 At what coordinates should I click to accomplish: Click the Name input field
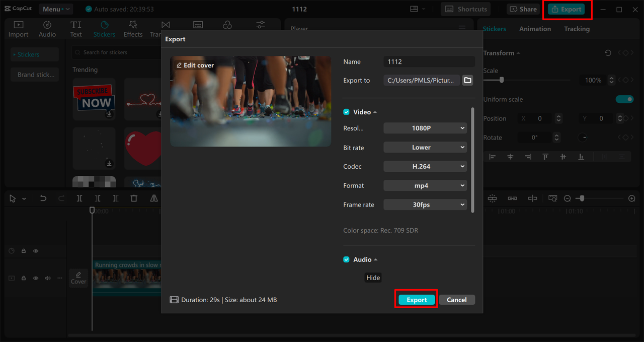[429, 61]
